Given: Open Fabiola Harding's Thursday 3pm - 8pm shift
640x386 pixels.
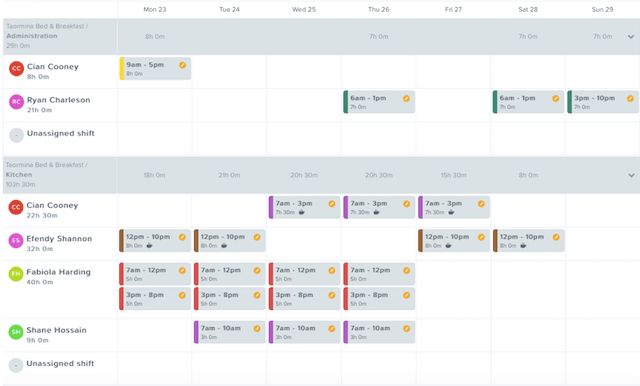Looking at the screenshot, I should coord(379,299).
